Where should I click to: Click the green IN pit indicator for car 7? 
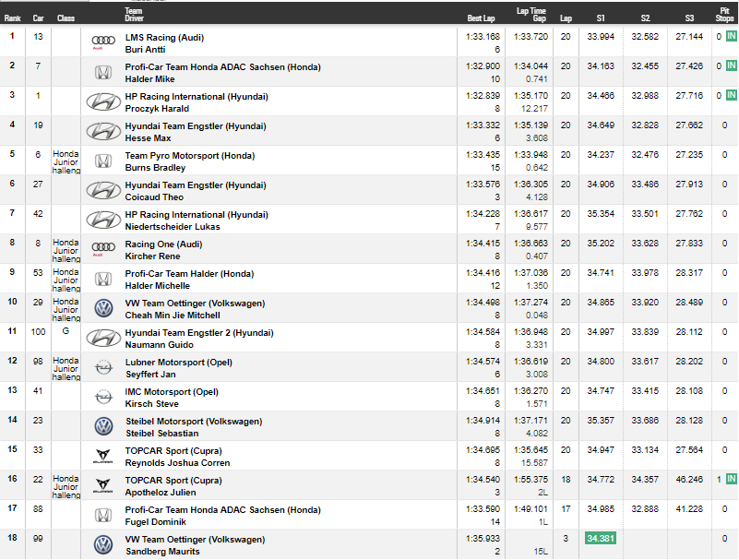[x=731, y=66]
